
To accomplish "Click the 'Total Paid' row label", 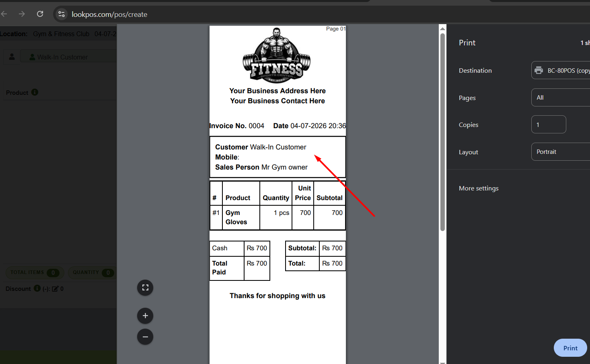I will [220, 268].
